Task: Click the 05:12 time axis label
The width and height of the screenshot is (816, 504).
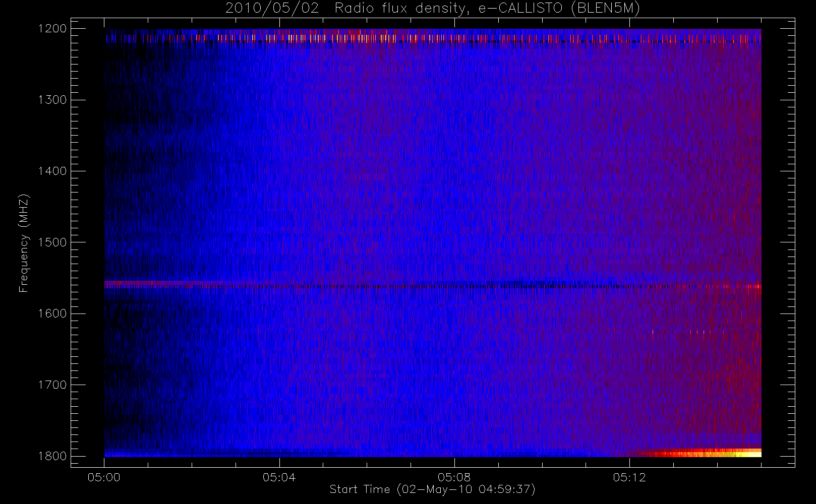Action: coord(629,477)
